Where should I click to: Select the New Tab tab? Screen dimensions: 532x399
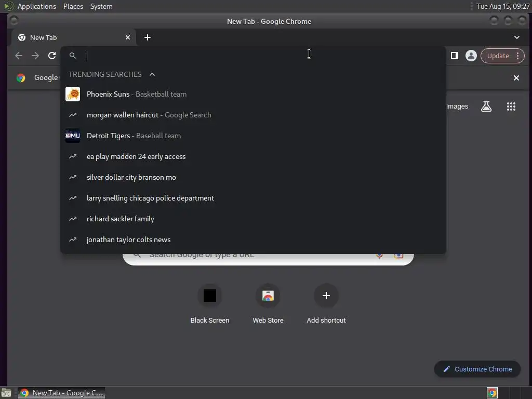pos(73,37)
